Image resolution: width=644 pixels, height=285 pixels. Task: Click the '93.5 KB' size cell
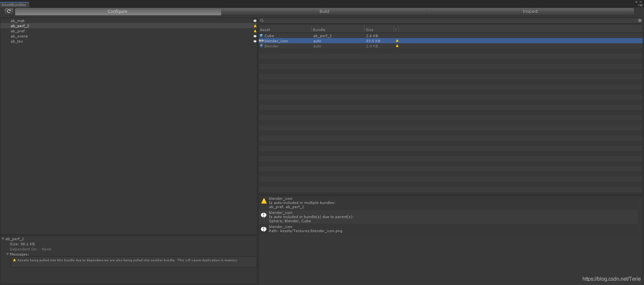(373, 41)
